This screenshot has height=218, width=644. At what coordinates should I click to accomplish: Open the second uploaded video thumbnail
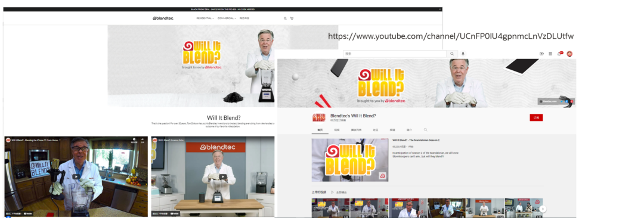[x=369, y=208]
